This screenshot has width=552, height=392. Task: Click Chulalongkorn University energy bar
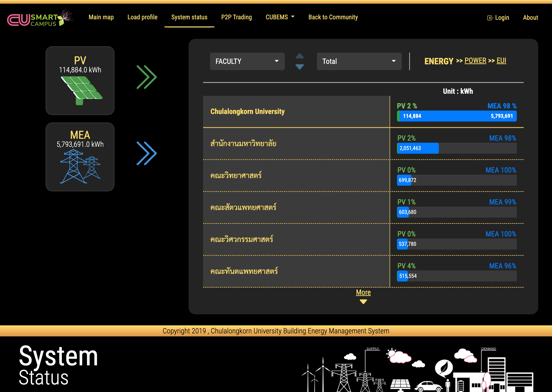(457, 116)
